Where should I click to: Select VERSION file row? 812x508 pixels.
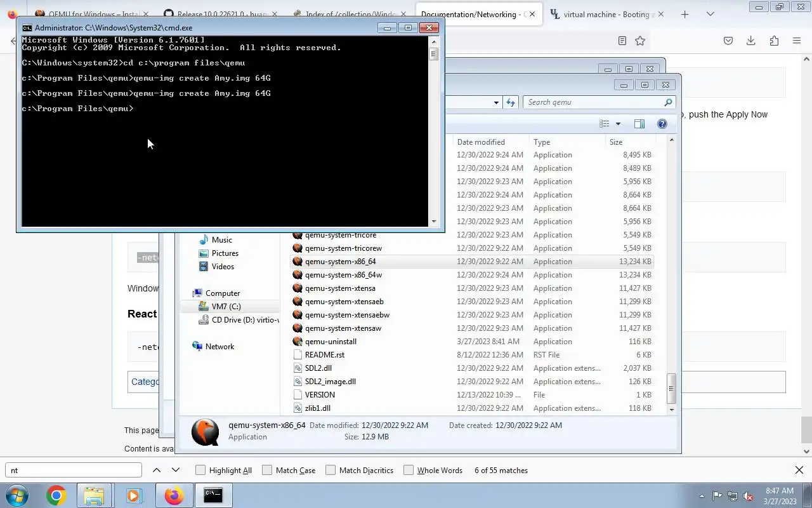coord(472,395)
